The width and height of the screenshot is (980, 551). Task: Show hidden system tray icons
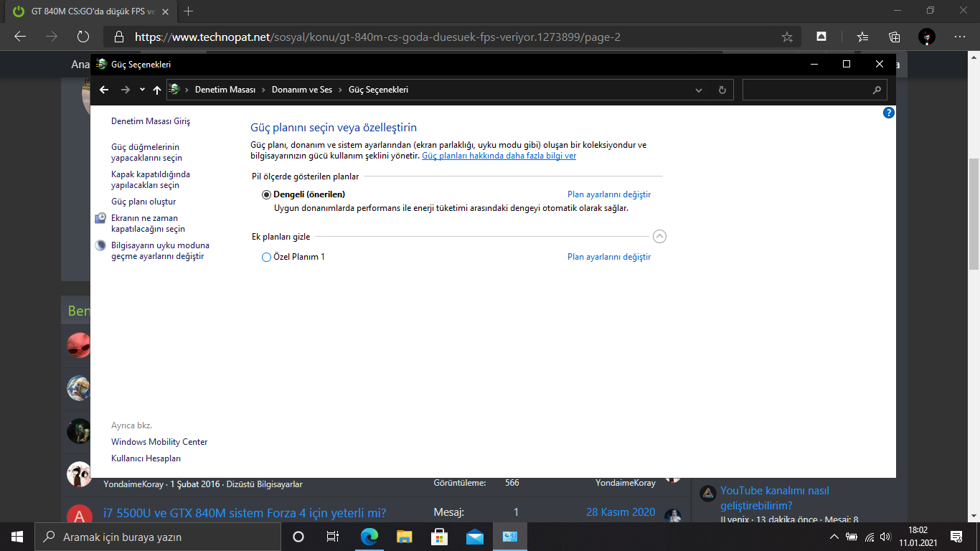point(834,537)
